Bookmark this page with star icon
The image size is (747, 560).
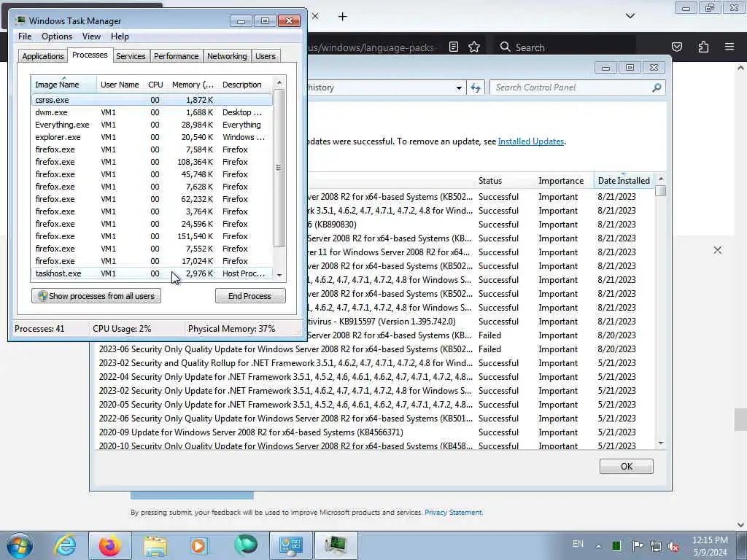point(474,47)
